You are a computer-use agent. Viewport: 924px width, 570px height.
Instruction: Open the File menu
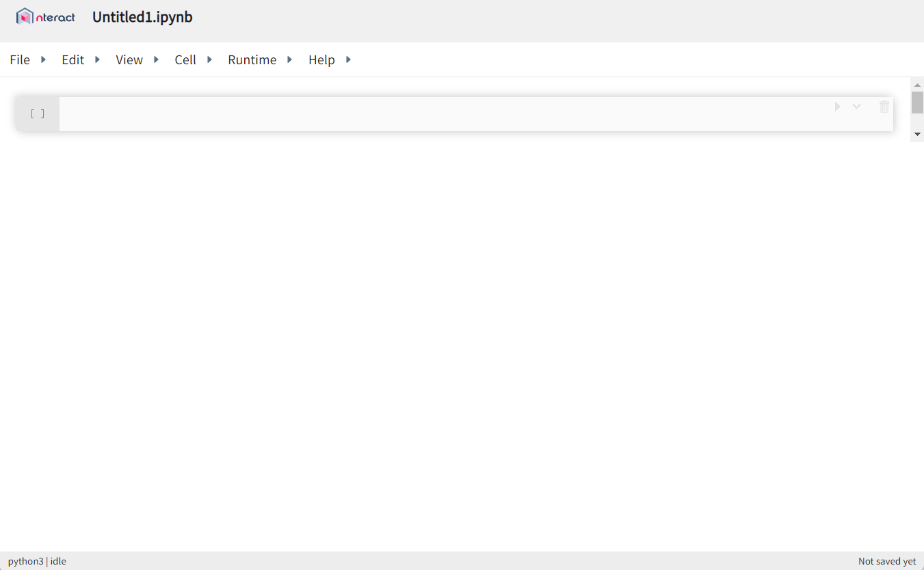(20, 59)
